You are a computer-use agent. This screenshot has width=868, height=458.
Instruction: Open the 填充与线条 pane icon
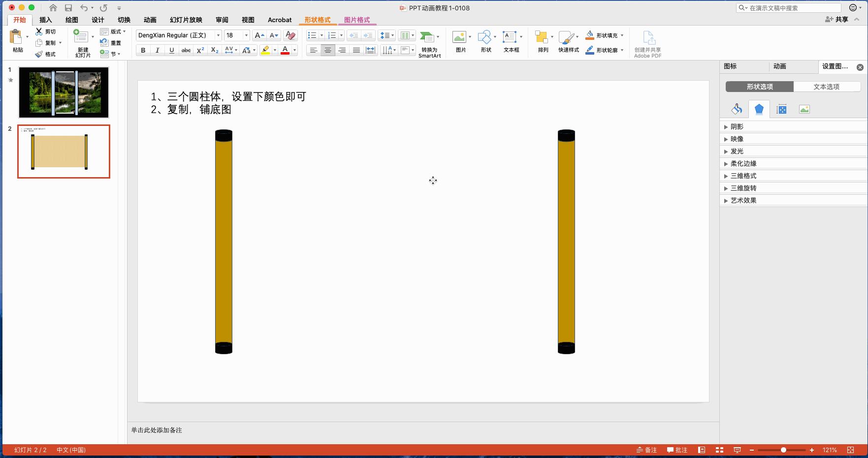coord(736,109)
